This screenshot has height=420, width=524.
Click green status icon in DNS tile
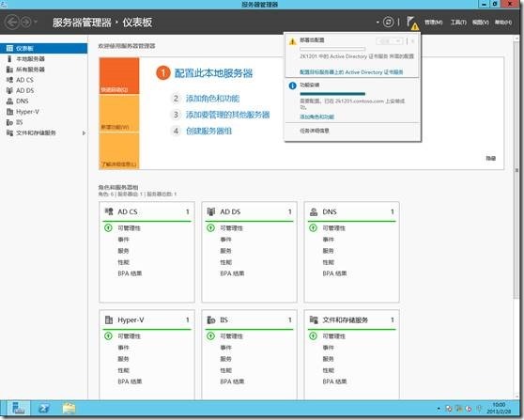(x=313, y=228)
